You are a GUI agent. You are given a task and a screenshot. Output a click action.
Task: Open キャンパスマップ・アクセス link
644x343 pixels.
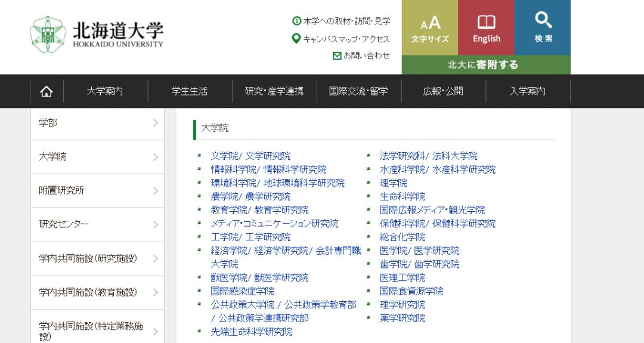[346, 39]
